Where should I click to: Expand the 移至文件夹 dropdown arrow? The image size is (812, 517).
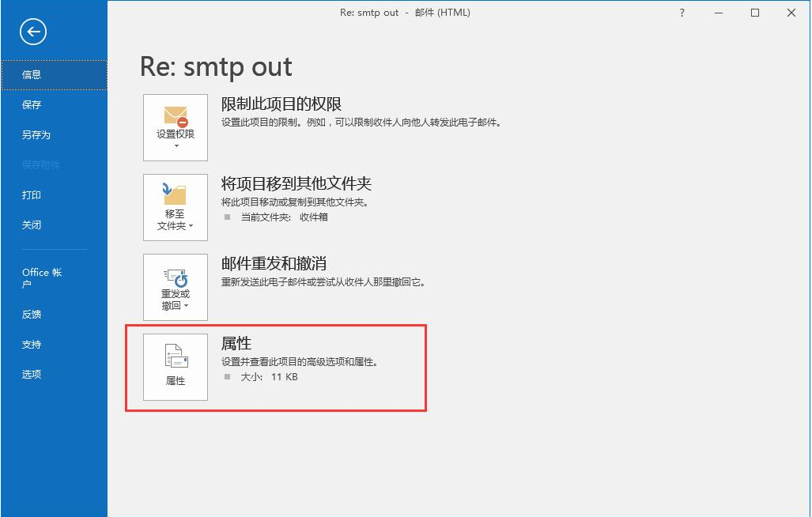click(191, 226)
